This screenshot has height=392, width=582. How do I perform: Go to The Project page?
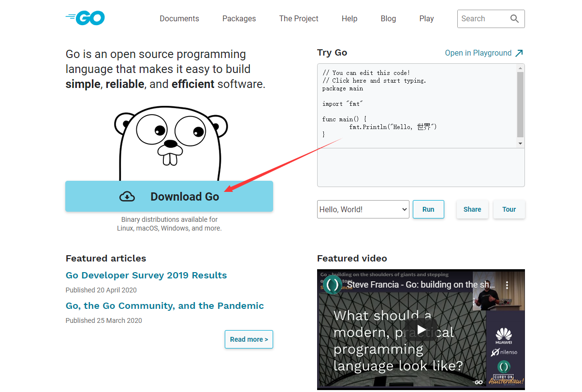[x=299, y=19]
